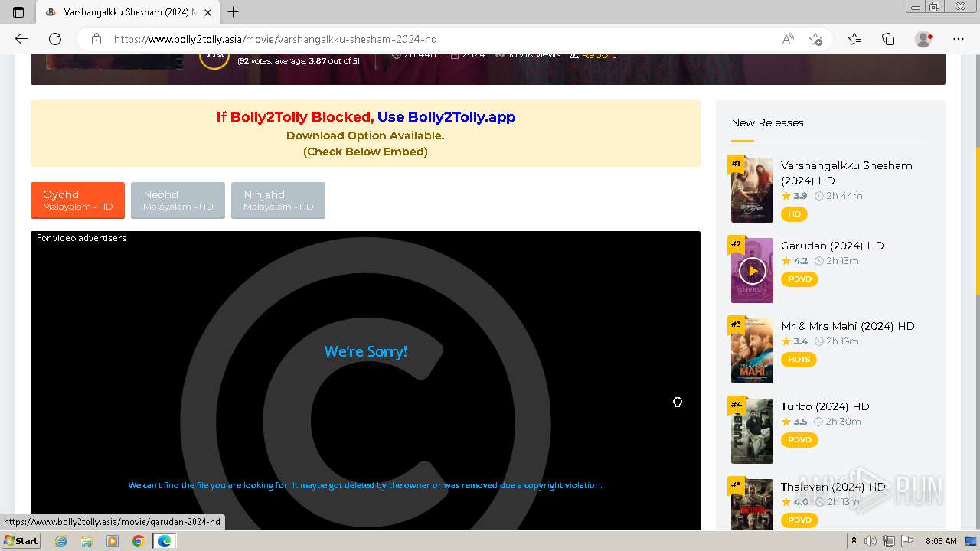Click PDVD badge under Turbo

click(799, 440)
